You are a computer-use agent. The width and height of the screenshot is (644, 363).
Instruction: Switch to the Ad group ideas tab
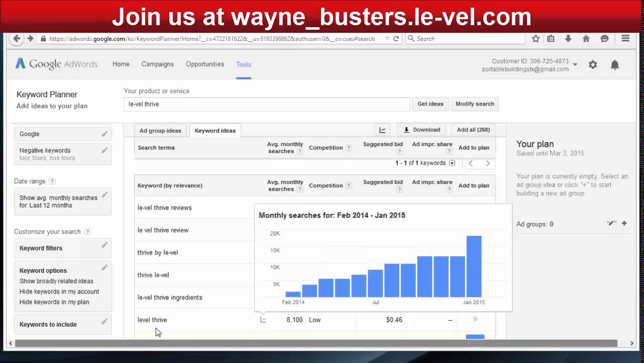tap(160, 131)
